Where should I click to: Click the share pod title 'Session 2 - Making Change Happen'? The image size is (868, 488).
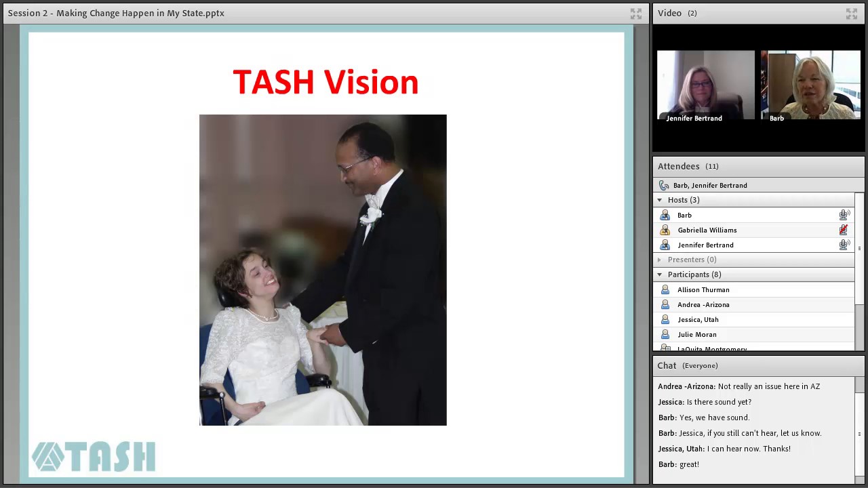point(116,13)
